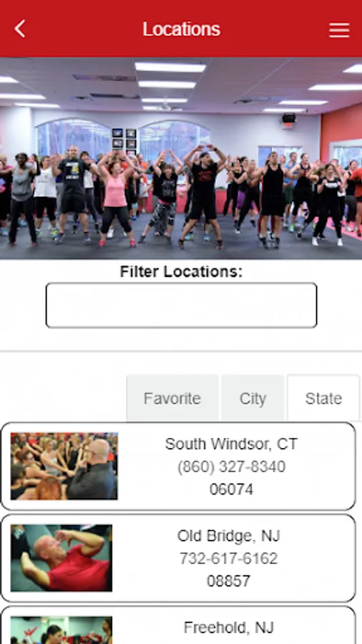Click the Locations page title
Viewport: 362px width, 644px height.
coord(182,29)
